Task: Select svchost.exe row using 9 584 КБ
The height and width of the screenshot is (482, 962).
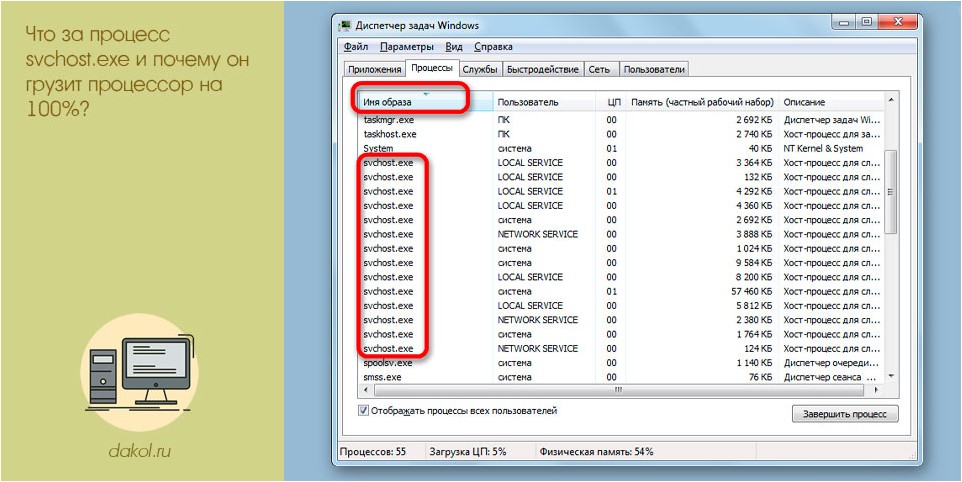Action: (621, 262)
